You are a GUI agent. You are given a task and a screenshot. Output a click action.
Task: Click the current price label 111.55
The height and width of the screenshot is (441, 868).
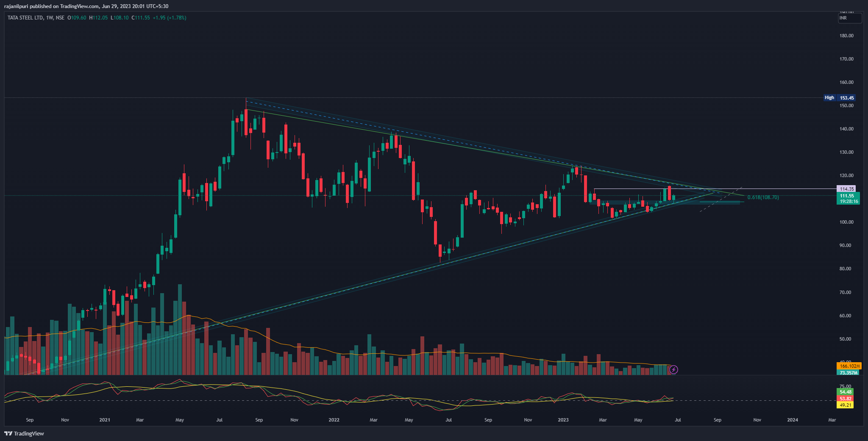(847, 196)
